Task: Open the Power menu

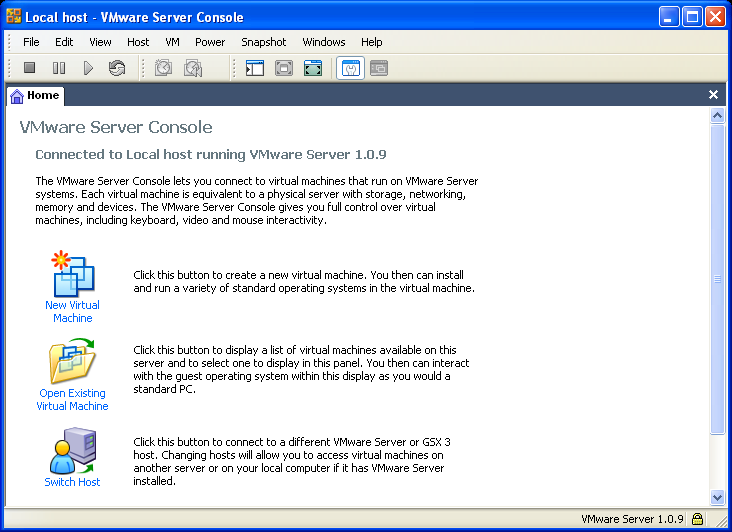Action: (210, 42)
